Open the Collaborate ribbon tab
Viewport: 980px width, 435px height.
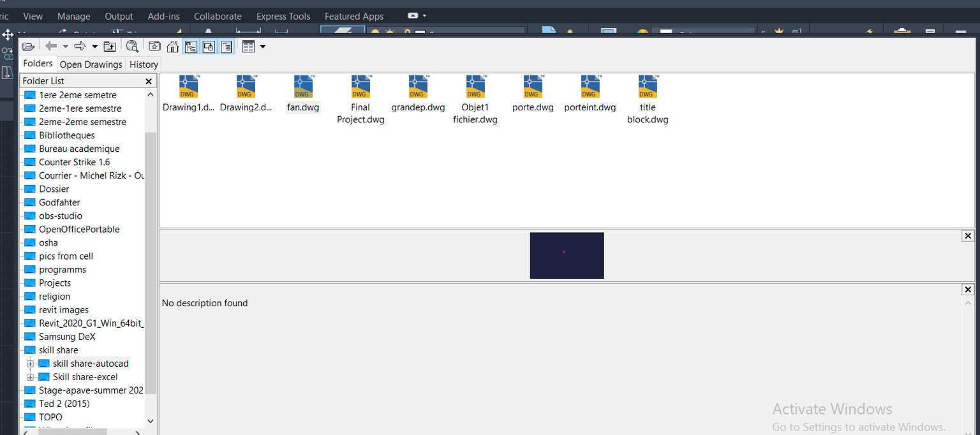(x=218, y=16)
